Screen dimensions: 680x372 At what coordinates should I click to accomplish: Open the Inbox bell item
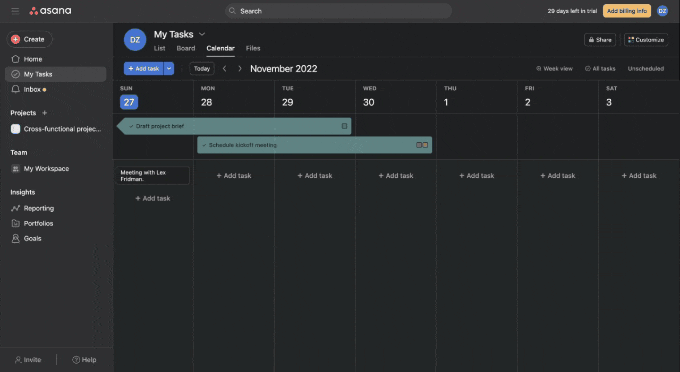[29, 89]
